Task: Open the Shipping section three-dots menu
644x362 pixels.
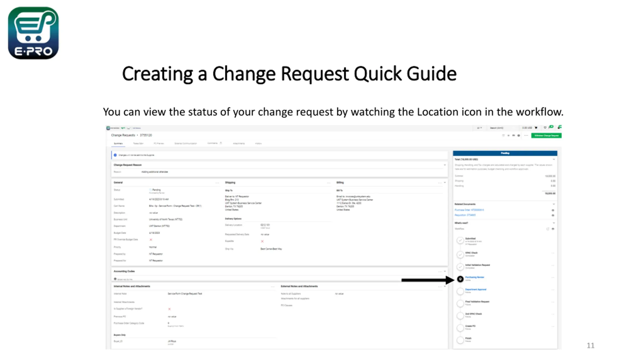Action: tap(329, 183)
